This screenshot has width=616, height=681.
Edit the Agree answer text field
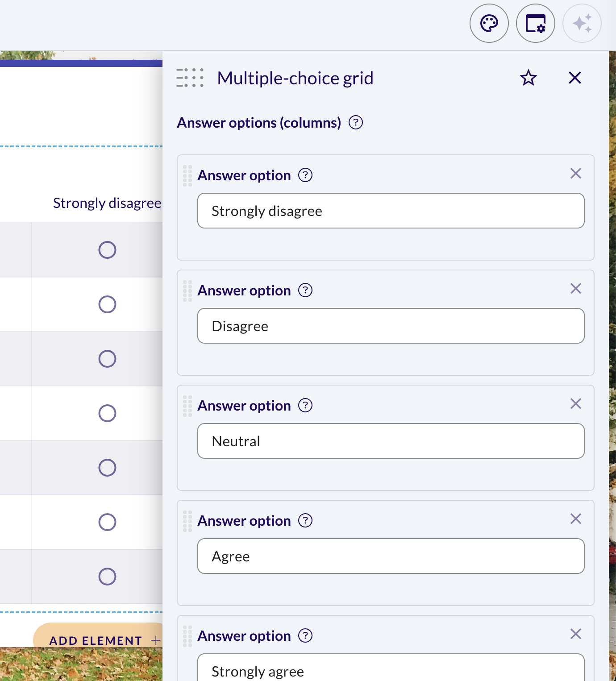[x=391, y=556]
